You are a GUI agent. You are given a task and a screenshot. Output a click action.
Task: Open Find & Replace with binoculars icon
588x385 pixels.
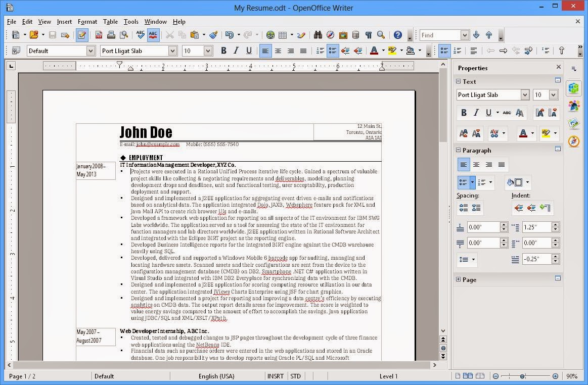(x=319, y=35)
